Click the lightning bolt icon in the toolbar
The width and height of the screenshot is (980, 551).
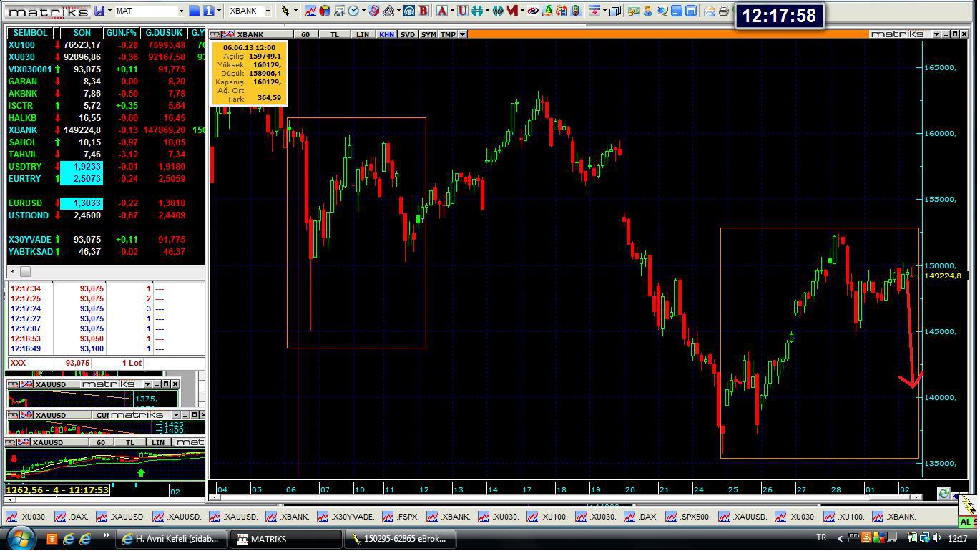coord(285,11)
